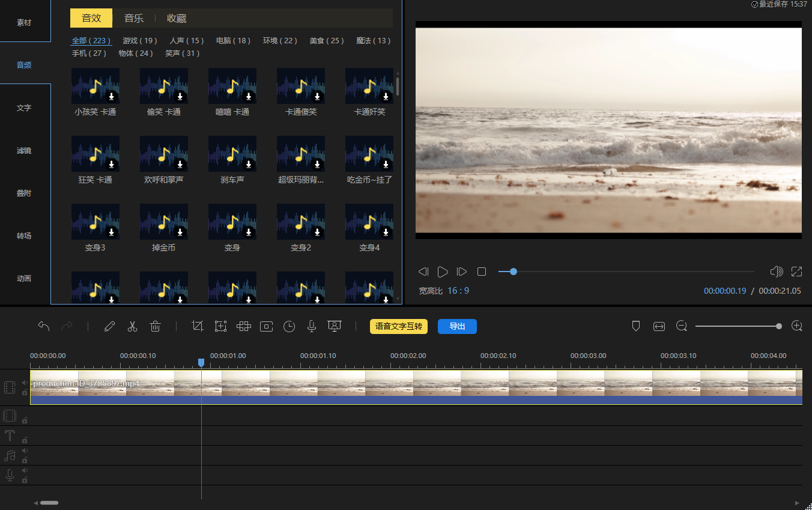Play the preview video
This screenshot has width=812, height=510.
tap(443, 272)
